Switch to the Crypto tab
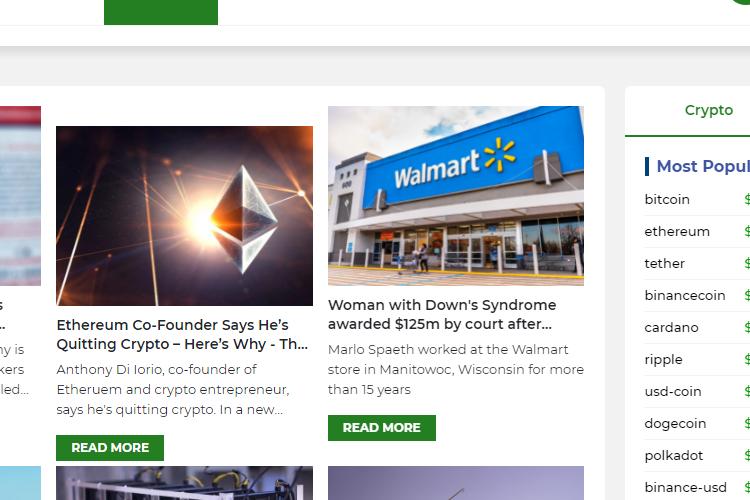The width and height of the screenshot is (750, 500). pyautogui.click(x=708, y=110)
